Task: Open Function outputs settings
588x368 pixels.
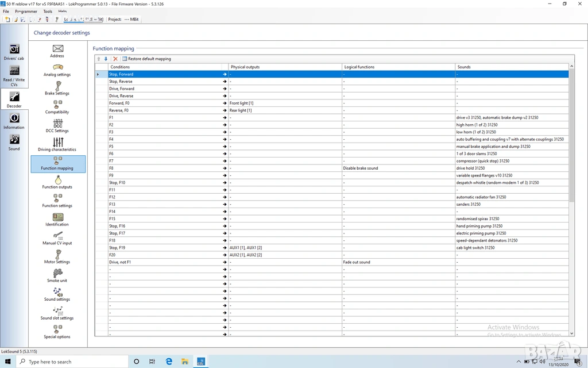Action: click(57, 182)
